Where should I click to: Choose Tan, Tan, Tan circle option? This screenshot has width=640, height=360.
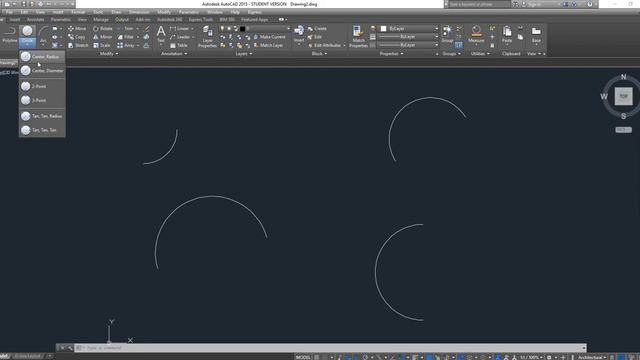pyautogui.click(x=42, y=130)
